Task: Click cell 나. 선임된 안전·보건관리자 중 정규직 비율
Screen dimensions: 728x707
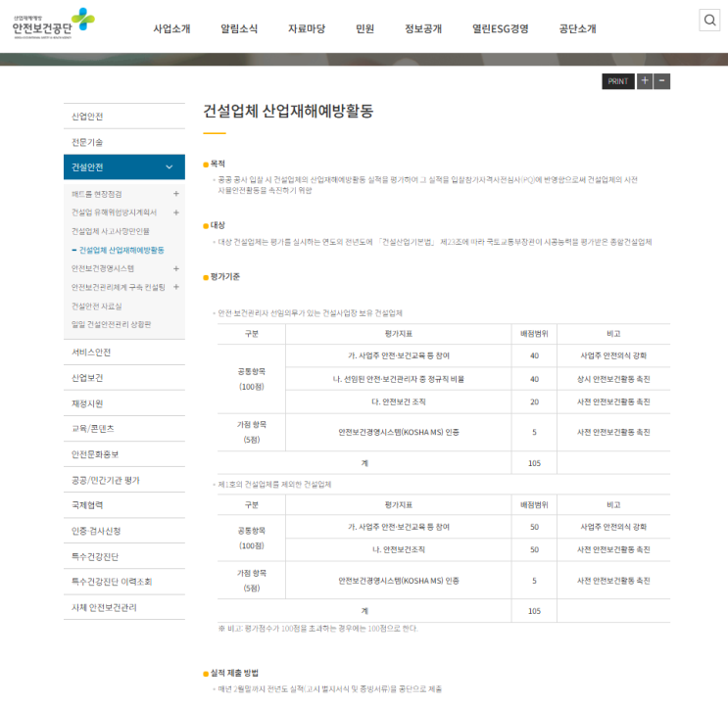Action: pos(399,379)
